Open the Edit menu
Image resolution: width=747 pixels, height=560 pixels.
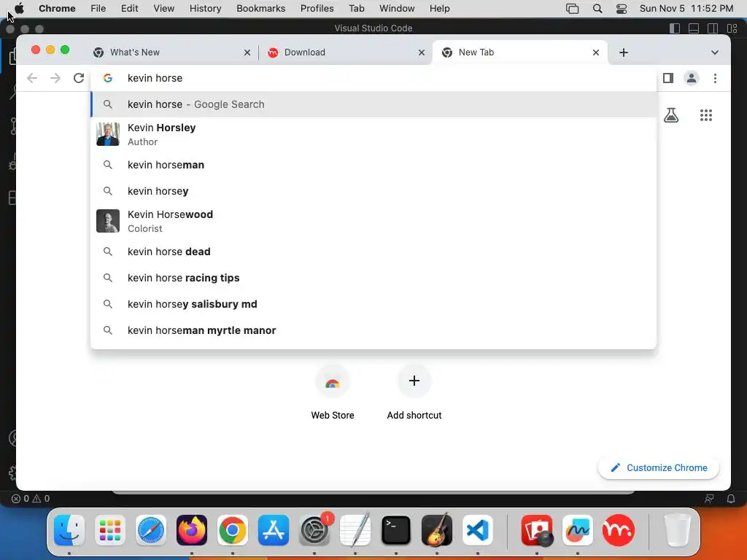coord(129,9)
